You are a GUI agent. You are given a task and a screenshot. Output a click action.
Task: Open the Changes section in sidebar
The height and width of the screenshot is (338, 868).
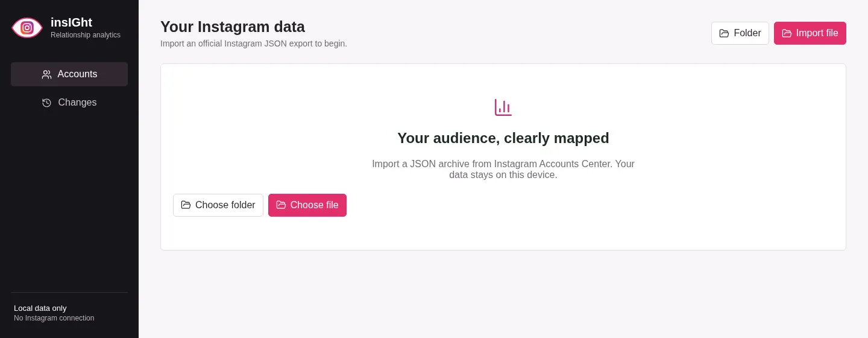[x=69, y=103]
